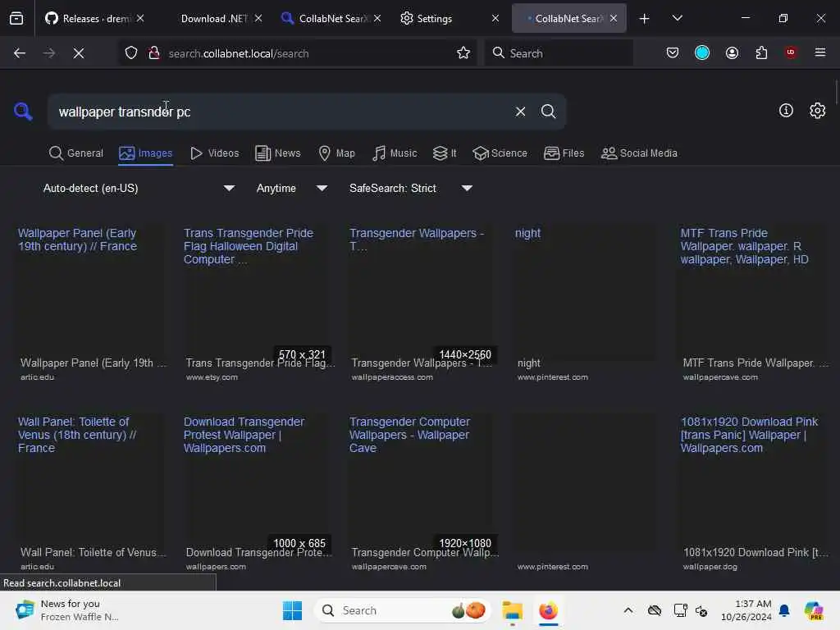The width and height of the screenshot is (840, 630).
Task: Select the Social Media search category
Action: (640, 153)
